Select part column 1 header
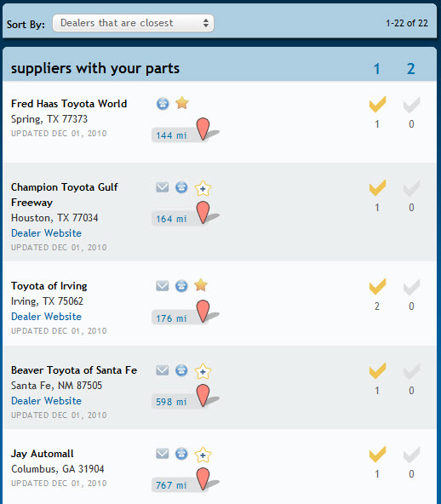 [377, 69]
